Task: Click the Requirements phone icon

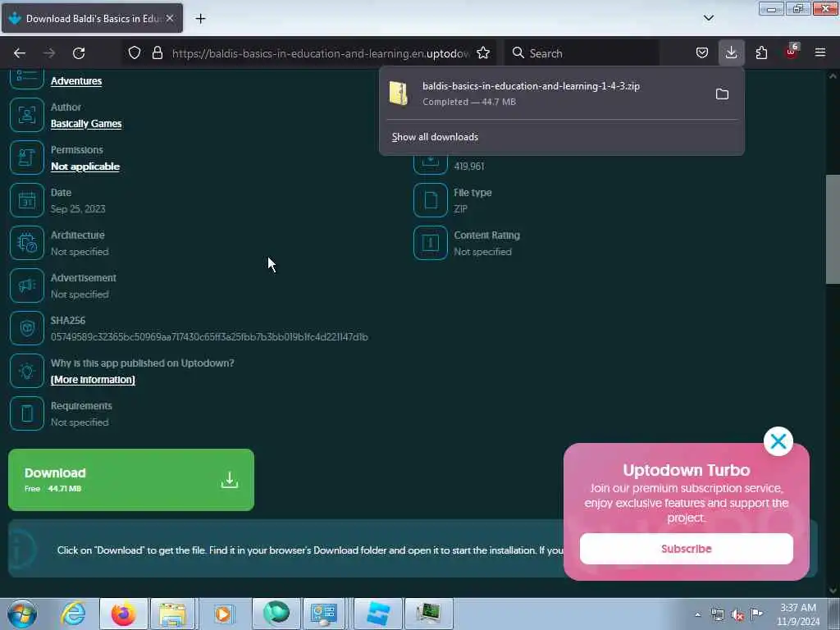Action: click(x=27, y=413)
